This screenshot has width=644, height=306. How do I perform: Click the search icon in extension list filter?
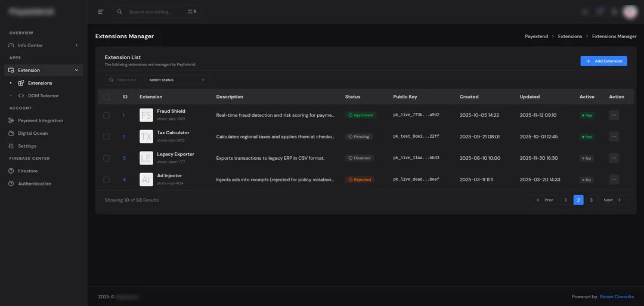112,80
